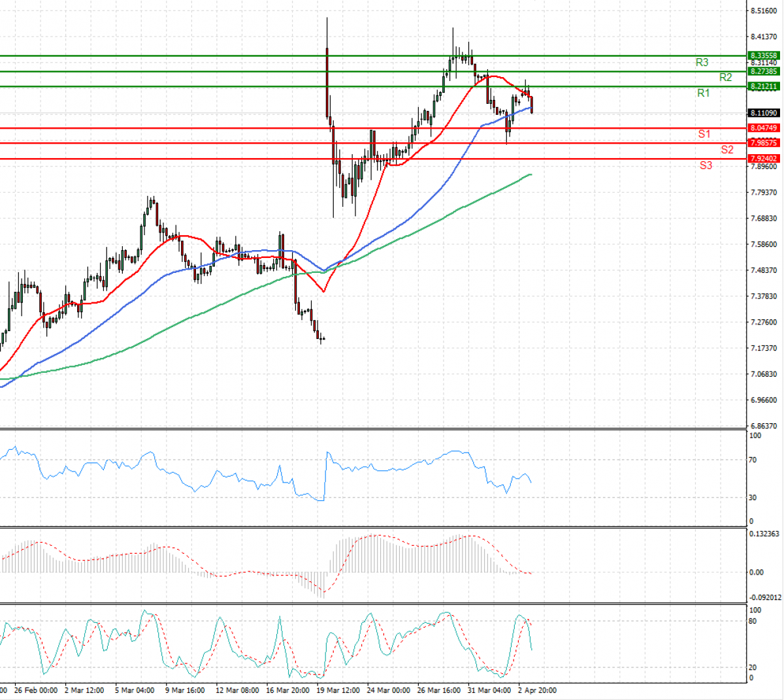This screenshot has height=700, width=784.
Task: Select the R2 resistance label
Action: (725, 78)
